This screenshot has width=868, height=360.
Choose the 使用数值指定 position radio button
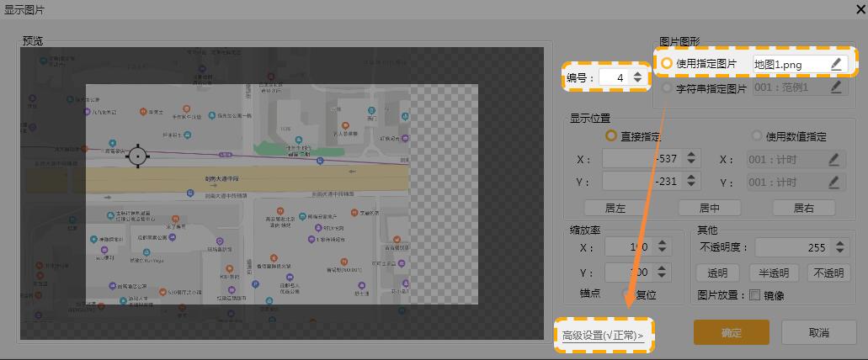757,136
